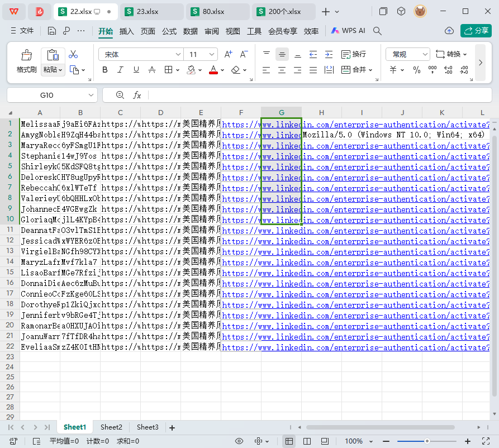Click the vertical scrollbar

pyautogui.click(x=494, y=267)
